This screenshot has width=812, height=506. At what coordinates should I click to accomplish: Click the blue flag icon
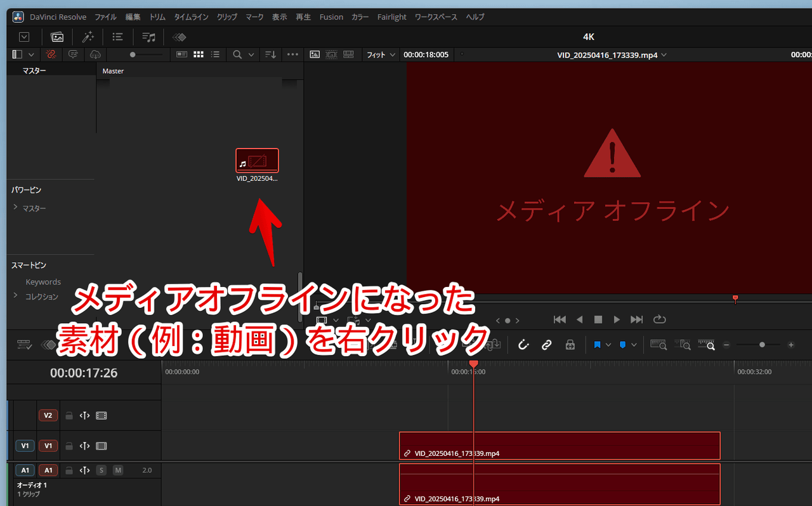tap(597, 345)
